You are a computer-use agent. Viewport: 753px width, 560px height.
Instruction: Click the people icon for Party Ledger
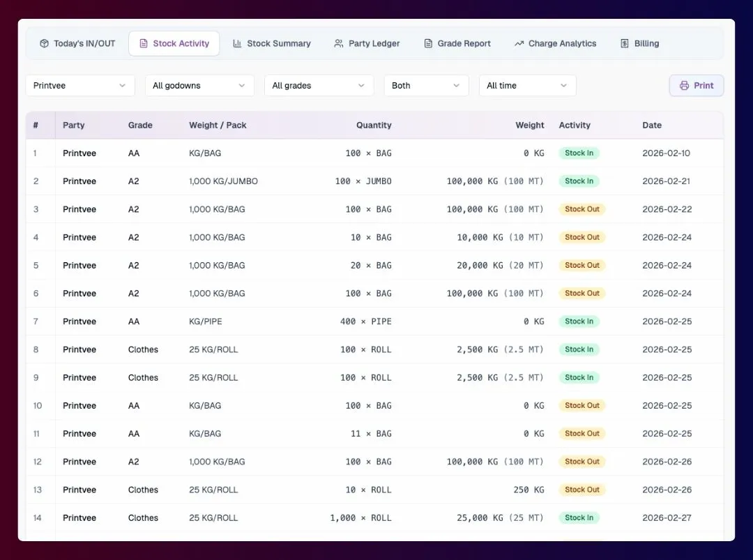(339, 43)
